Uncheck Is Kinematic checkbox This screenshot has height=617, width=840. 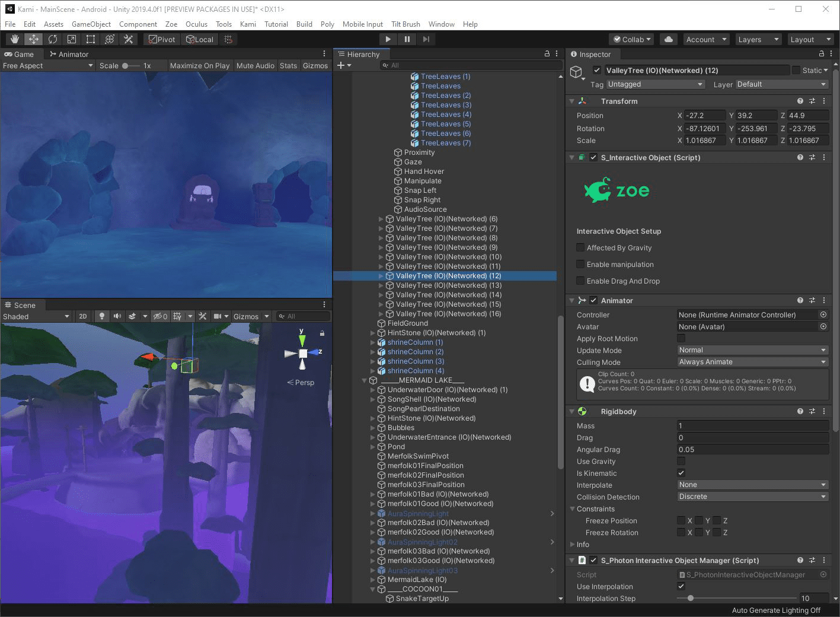pos(681,473)
